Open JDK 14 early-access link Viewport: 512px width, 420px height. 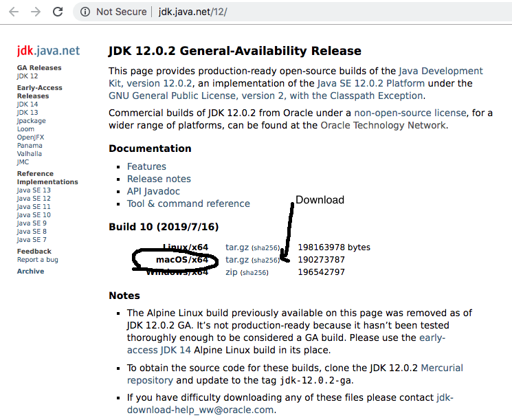coord(27,104)
